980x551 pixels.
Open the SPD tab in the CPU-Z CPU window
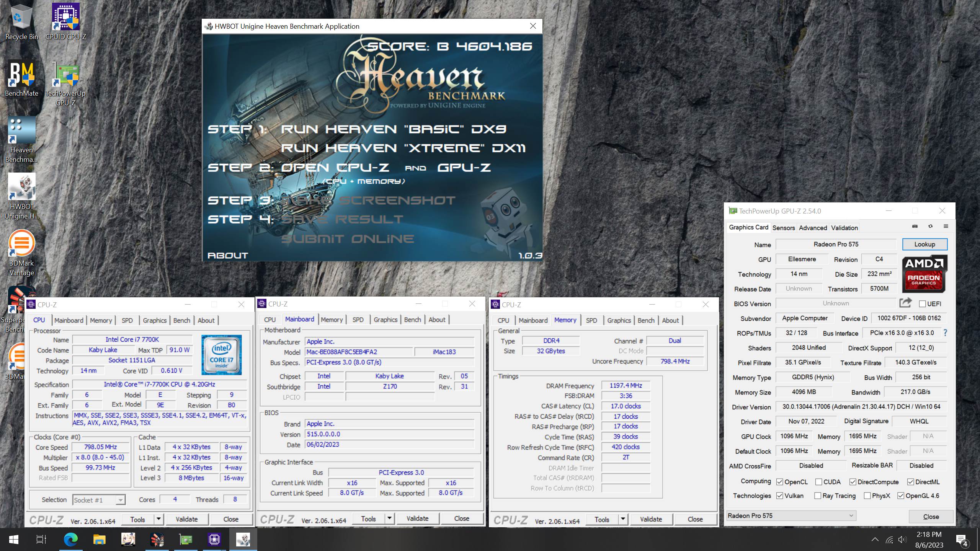pos(127,320)
